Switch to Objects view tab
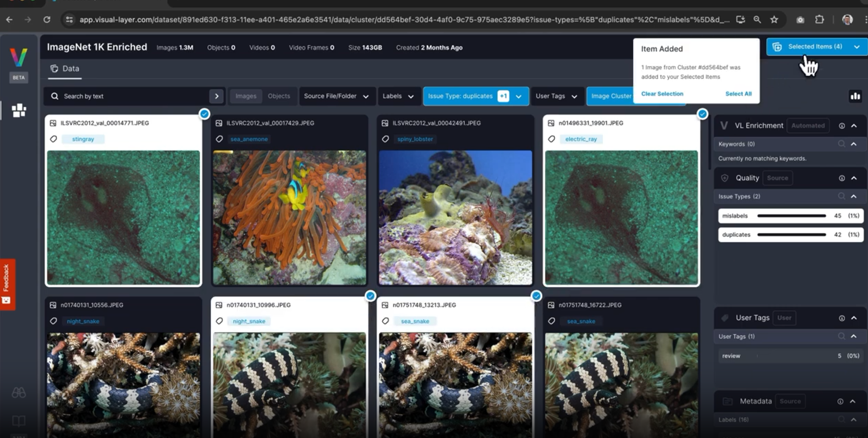The image size is (868, 438). pos(279,96)
